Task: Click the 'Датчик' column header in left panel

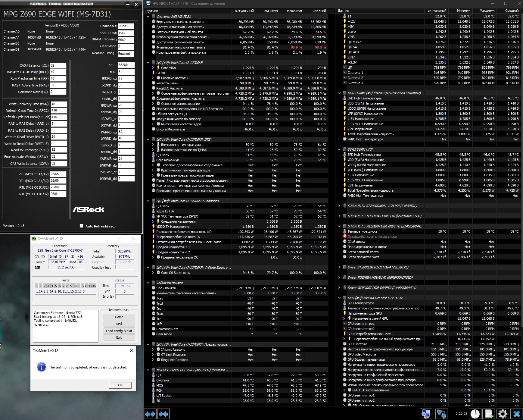Action: (x=188, y=11)
